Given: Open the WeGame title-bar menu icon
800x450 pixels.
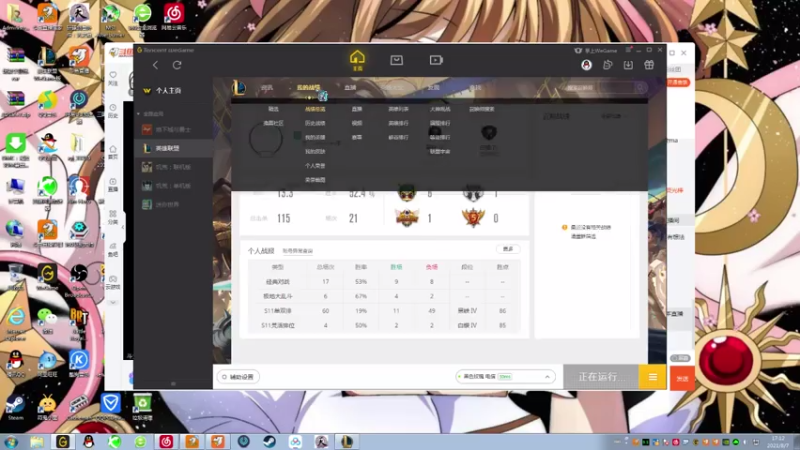Looking at the screenshot, I should point(628,50).
